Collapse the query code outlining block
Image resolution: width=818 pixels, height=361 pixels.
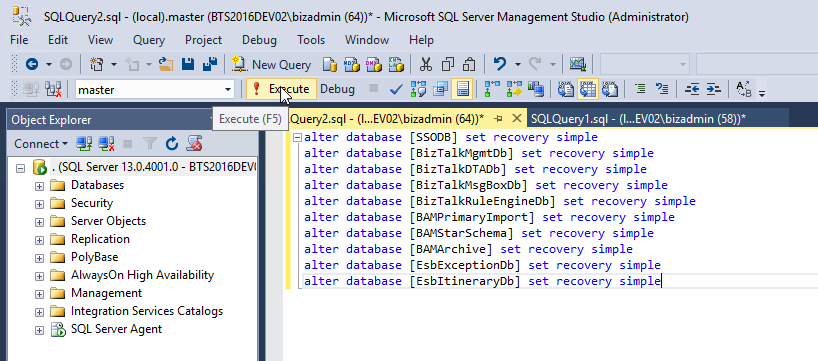click(x=297, y=138)
